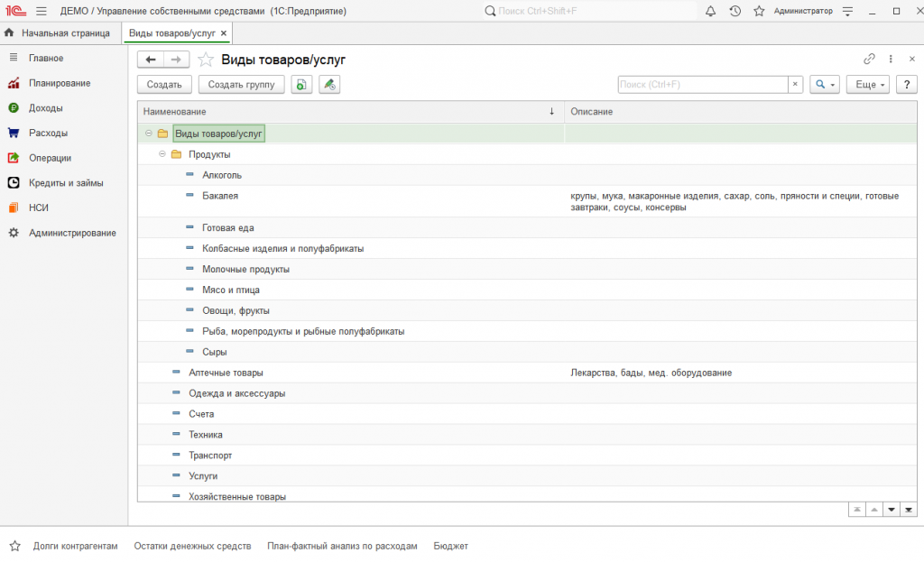924x562 pixels.
Task: Click the global search field
Action: click(589, 11)
